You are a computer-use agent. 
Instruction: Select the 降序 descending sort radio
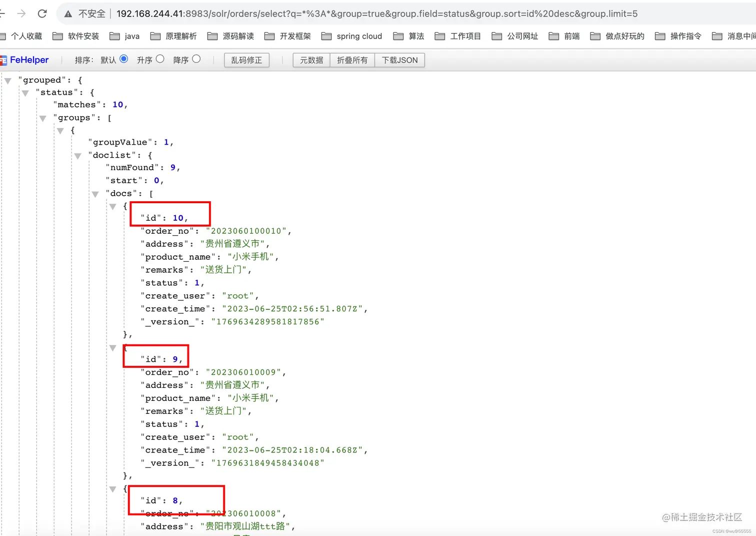coord(196,59)
